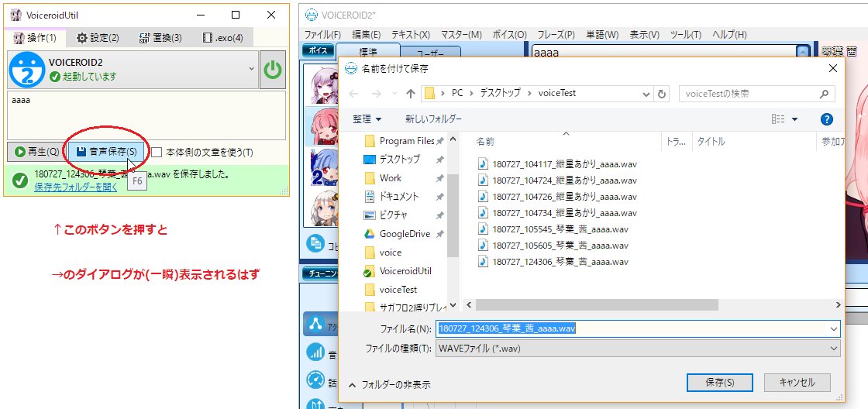Go back in the save dialog

tap(353, 94)
